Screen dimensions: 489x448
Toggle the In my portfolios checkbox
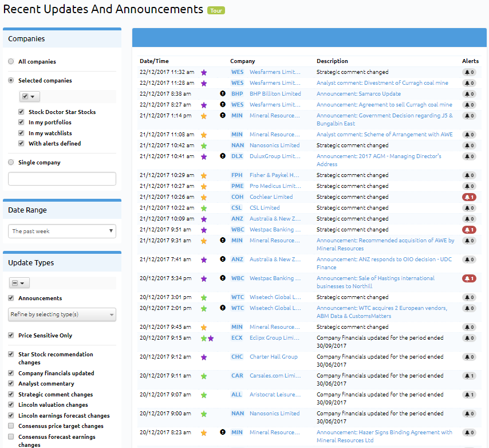point(21,122)
